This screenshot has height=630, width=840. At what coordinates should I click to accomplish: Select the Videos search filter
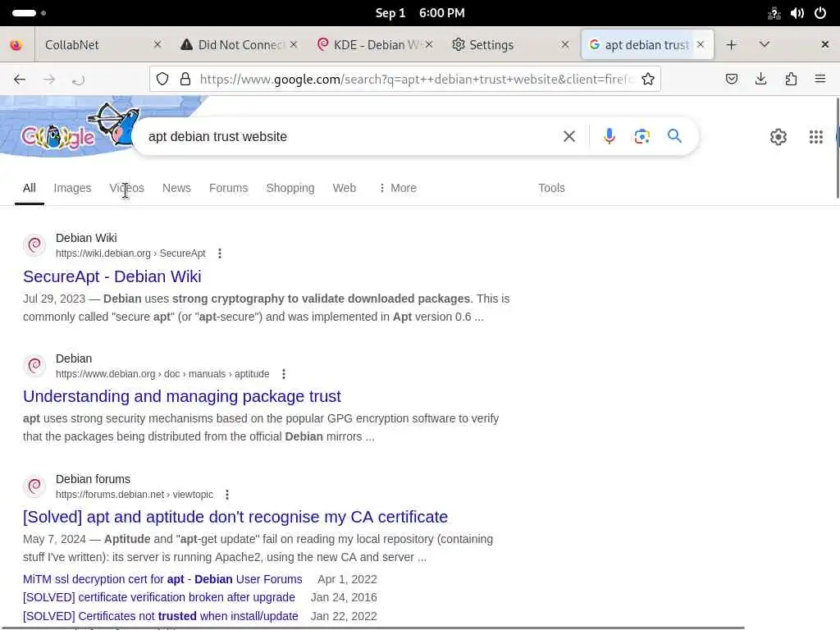click(127, 188)
